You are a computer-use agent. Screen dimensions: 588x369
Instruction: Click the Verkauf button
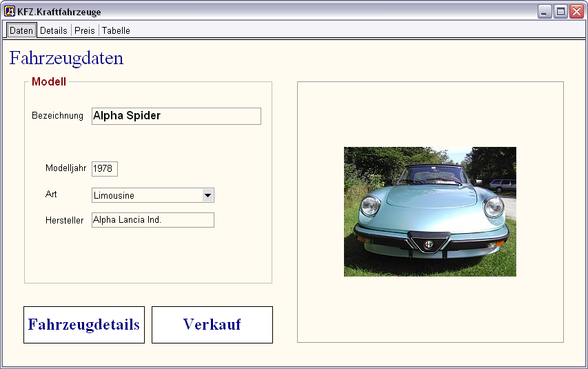212,325
